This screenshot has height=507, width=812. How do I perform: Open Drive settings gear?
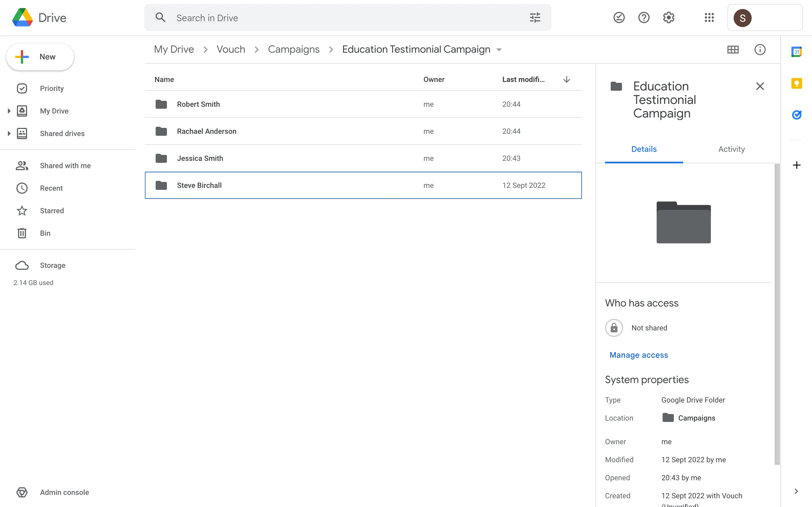tap(668, 17)
